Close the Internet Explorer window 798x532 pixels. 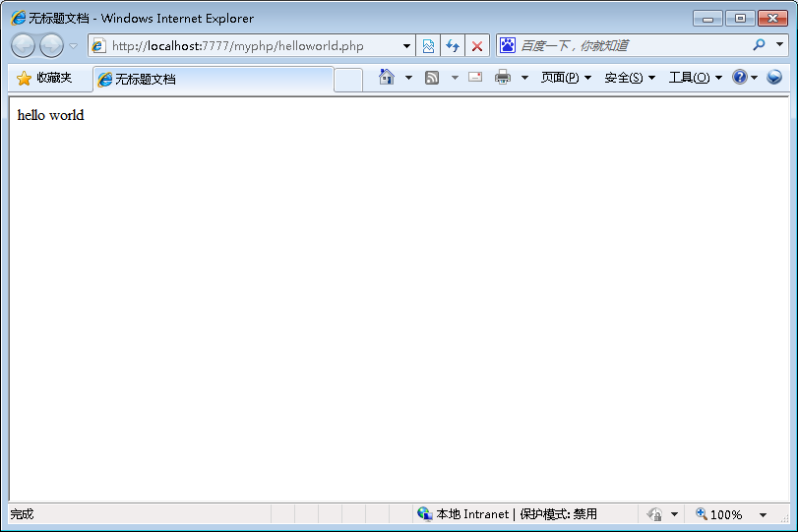(772, 19)
